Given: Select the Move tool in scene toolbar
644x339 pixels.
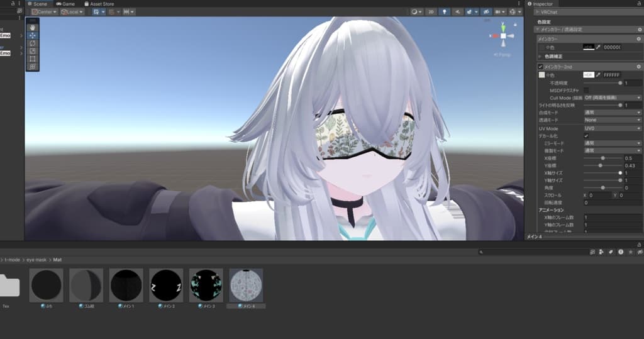Looking at the screenshot, I should pos(33,36).
